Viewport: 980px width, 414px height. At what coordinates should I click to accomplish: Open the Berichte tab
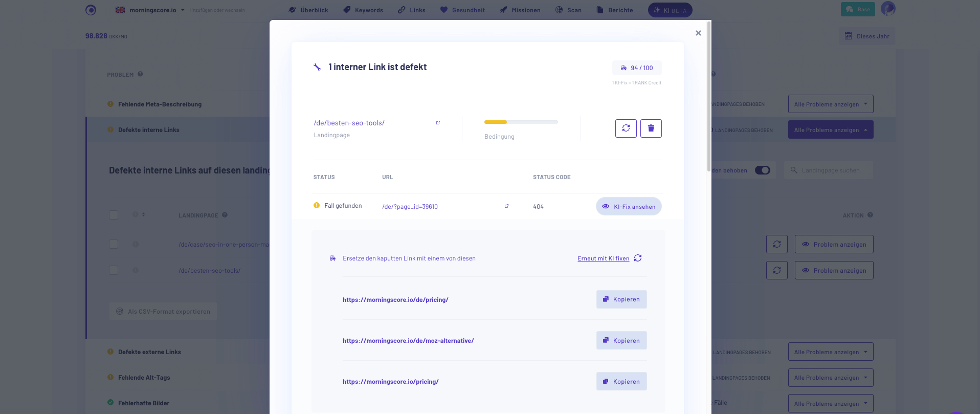point(615,10)
